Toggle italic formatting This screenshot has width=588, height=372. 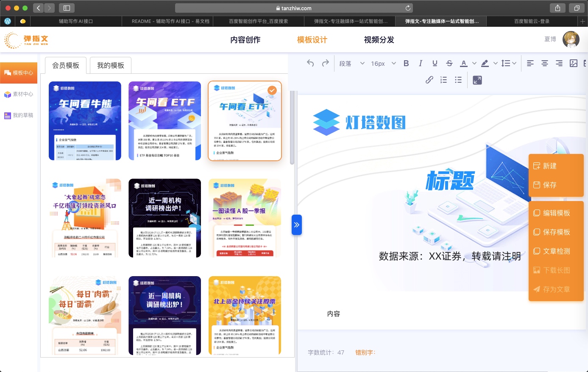click(x=421, y=63)
